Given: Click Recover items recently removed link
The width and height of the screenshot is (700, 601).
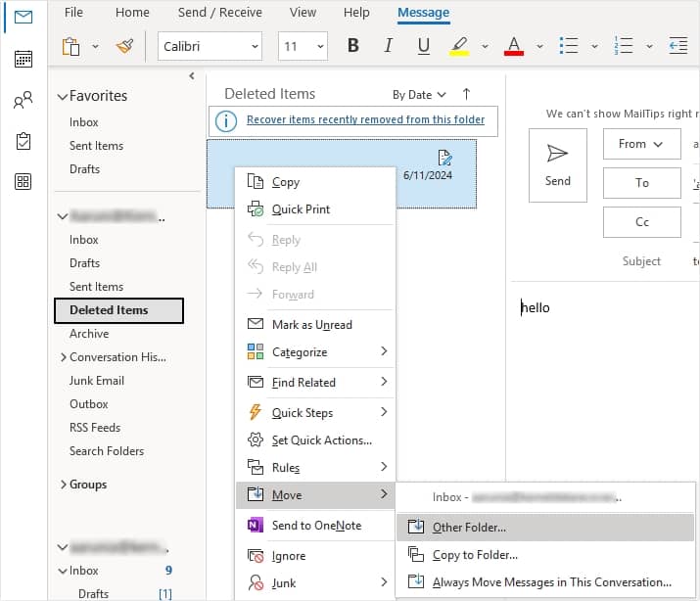Looking at the screenshot, I should tap(365, 119).
